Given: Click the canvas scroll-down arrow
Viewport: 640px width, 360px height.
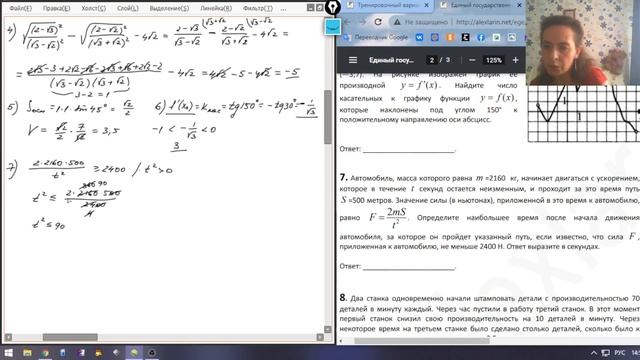Looking at the screenshot, I should (328, 329).
